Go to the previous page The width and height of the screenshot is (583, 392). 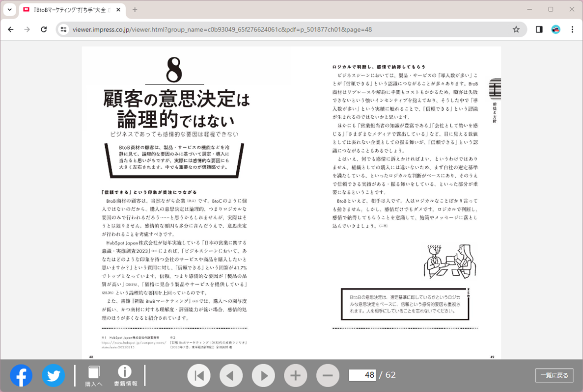tap(231, 375)
